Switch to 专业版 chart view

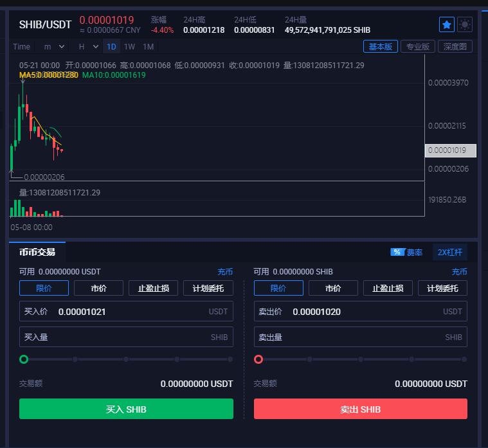pos(418,47)
